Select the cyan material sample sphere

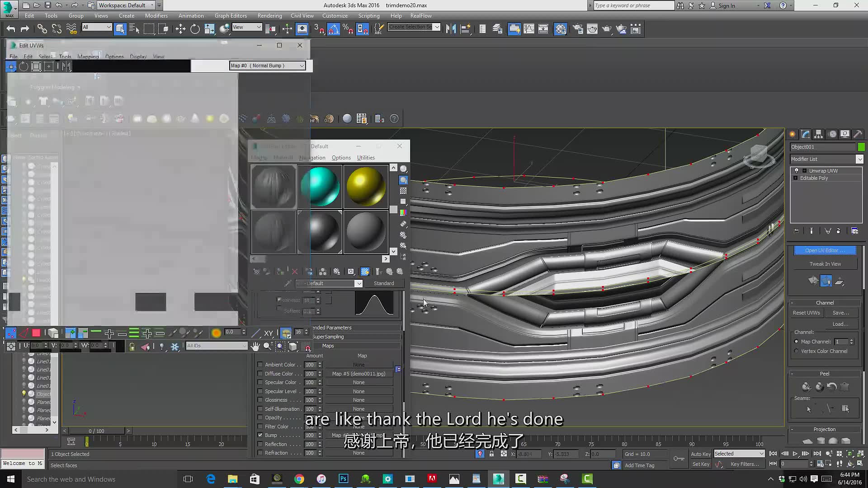[320, 187]
